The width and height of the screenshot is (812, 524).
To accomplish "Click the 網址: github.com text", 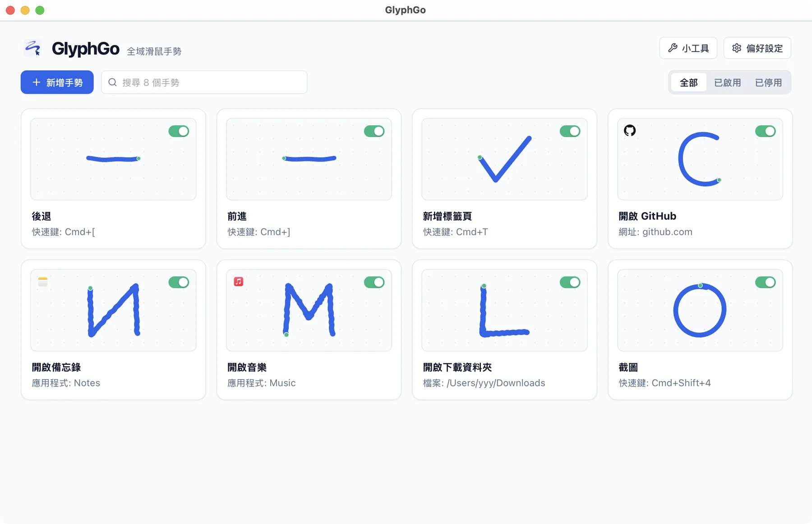I will [655, 232].
